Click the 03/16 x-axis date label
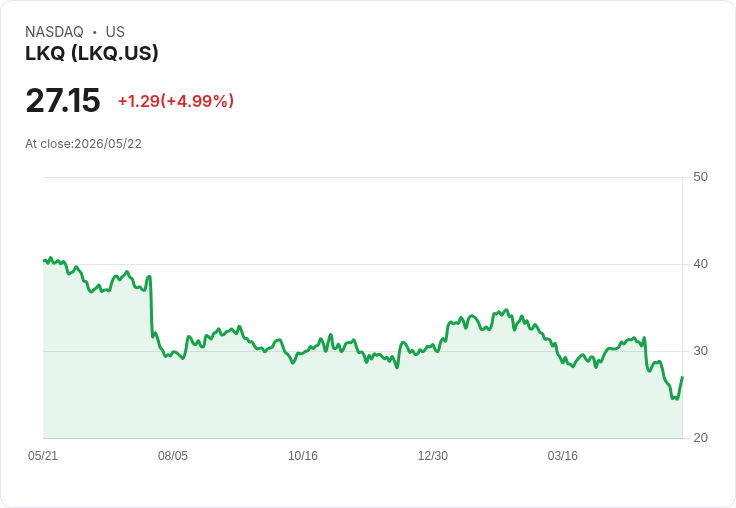This screenshot has height=508, width=736. (x=563, y=455)
